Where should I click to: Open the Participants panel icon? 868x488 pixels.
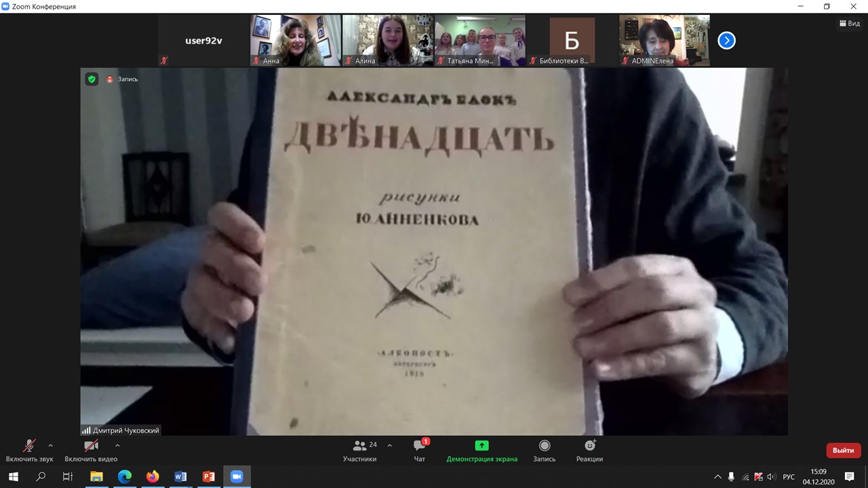[359, 446]
